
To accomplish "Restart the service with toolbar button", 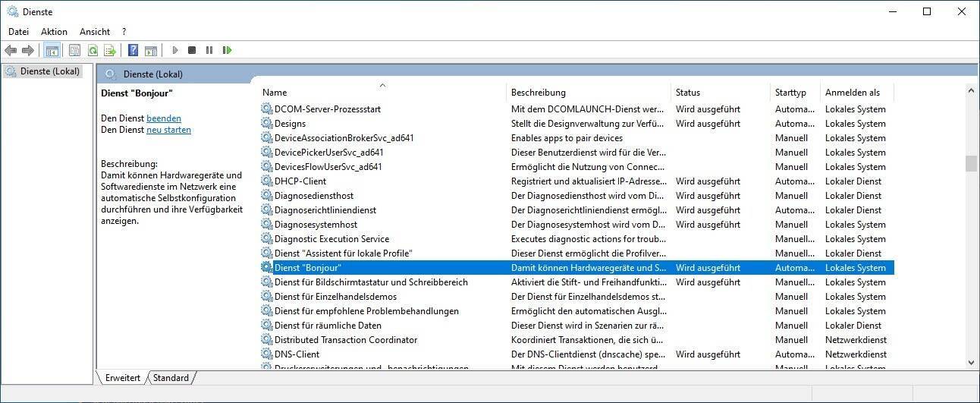I will pyautogui.click(x=227, y=50).
